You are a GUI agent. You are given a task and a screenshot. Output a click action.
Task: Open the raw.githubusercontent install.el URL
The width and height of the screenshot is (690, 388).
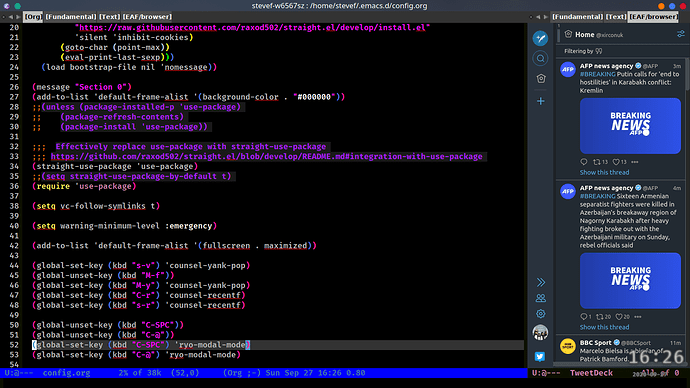[x=252, y=28]
